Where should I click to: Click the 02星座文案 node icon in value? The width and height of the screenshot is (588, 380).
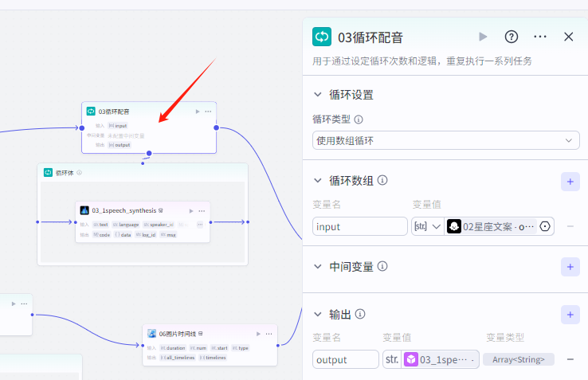click(454, 226)
